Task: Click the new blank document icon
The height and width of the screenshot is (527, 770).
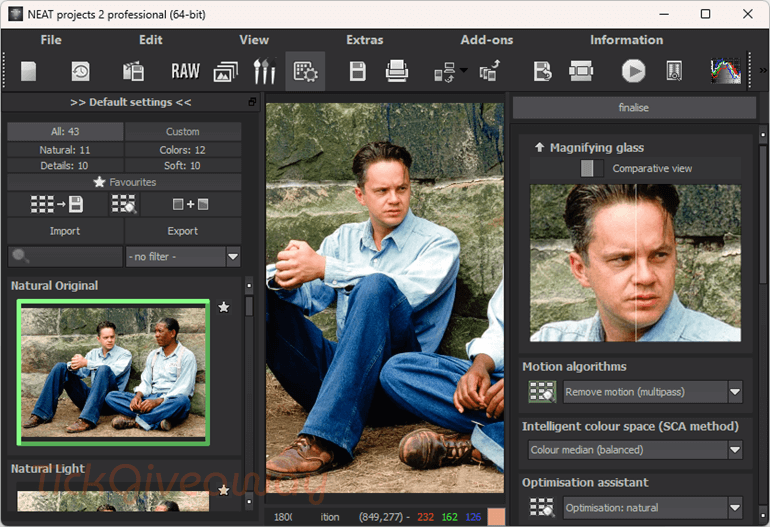Action: tap(28, 71)
